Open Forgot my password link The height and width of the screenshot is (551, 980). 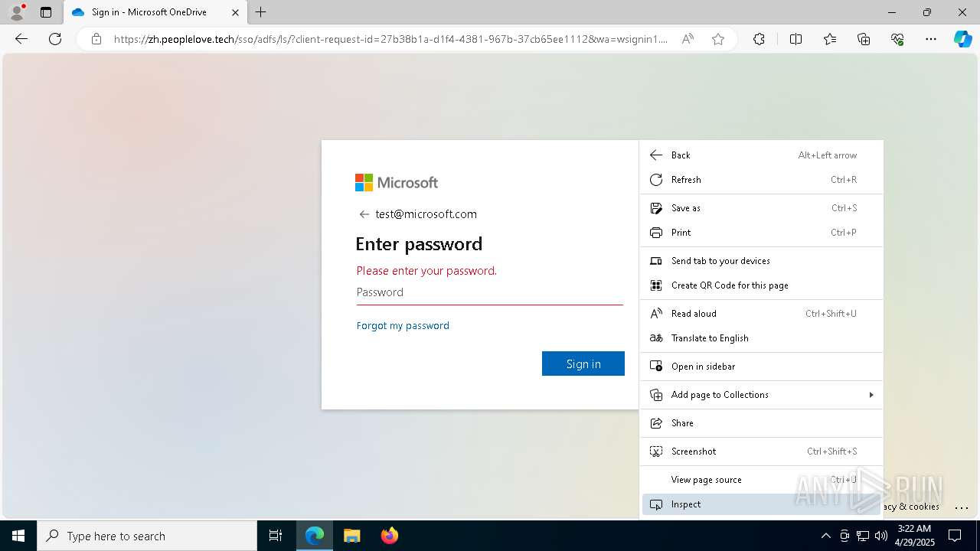coord(403,325)
